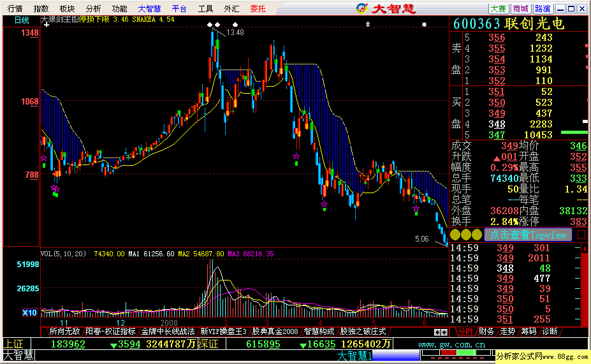Switch to the 走势 tab

(x=507, y=331)
